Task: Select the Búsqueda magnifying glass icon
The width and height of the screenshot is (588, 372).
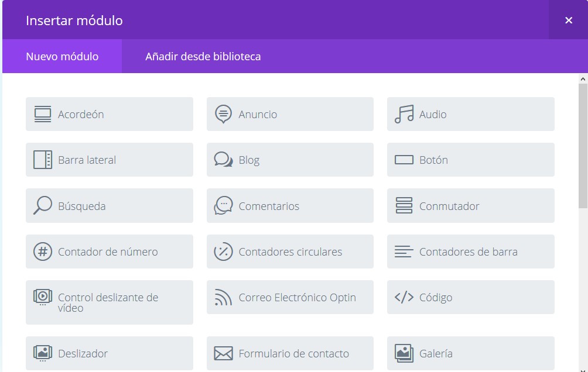Action: [x=43, y=205]
